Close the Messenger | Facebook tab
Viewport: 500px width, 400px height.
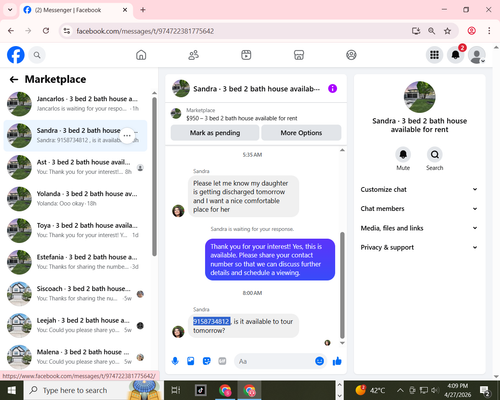pyautogui.click(x=125, y=10)
